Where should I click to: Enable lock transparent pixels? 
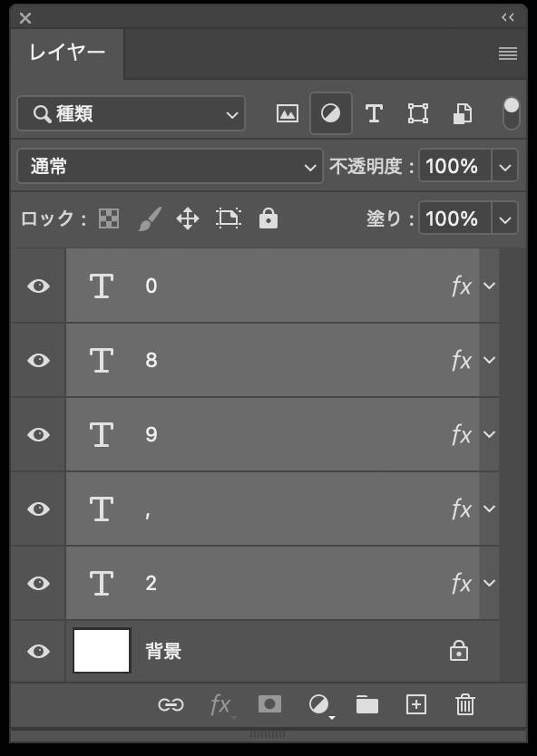coord(107,218)
